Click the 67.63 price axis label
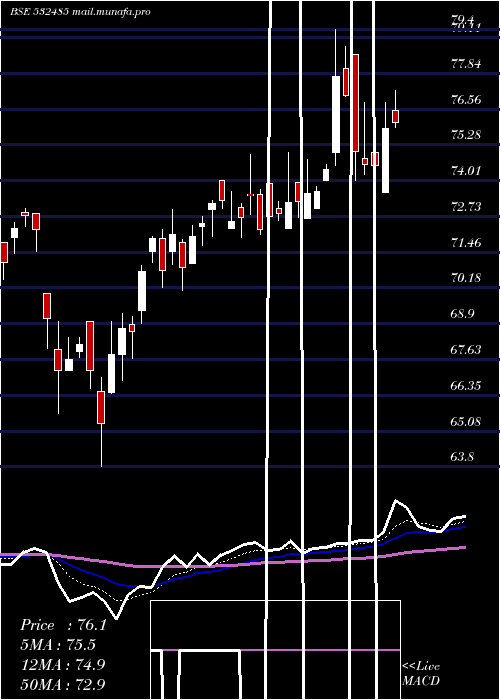500x700 pixels. click(x=467, y=350)
